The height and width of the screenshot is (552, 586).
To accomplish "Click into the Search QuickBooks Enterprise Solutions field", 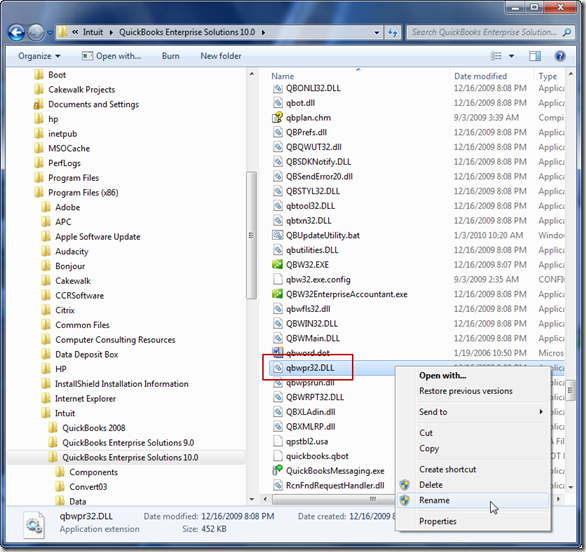I will pos(484,33).
